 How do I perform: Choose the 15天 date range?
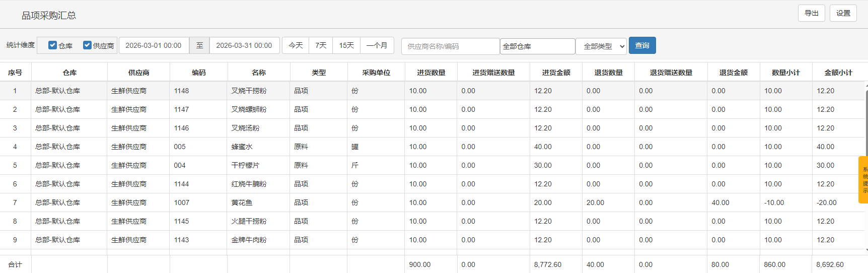tap(346, 45)
